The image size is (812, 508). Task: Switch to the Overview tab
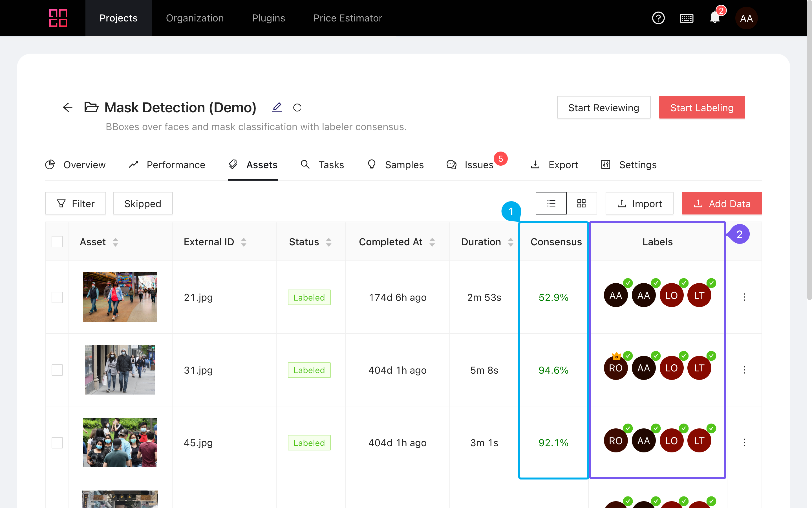click(76, 165)
